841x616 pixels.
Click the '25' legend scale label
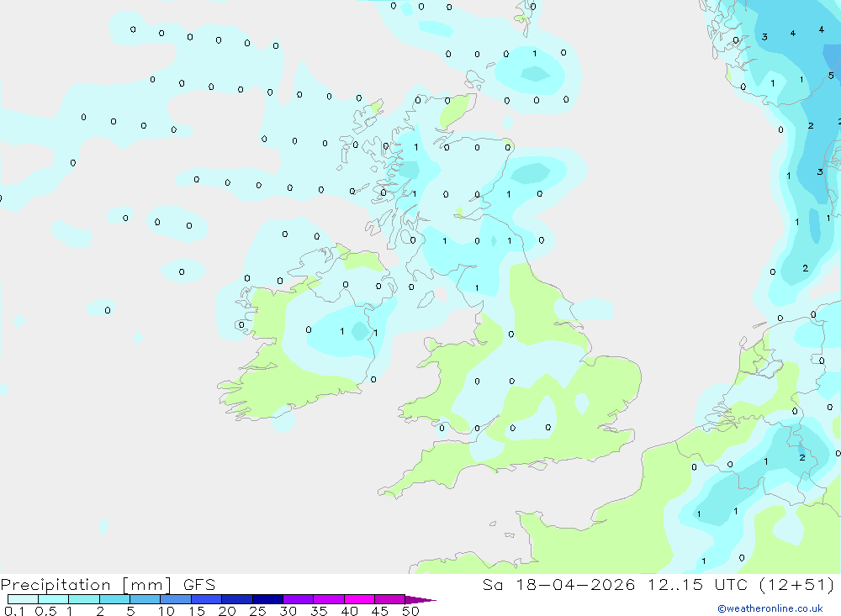click(258, 611)
